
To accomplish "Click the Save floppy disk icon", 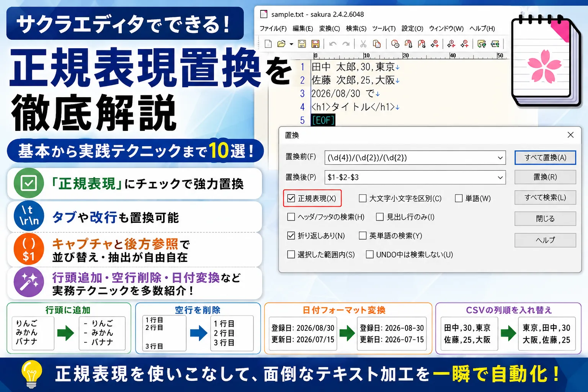I will pos(302,44).
